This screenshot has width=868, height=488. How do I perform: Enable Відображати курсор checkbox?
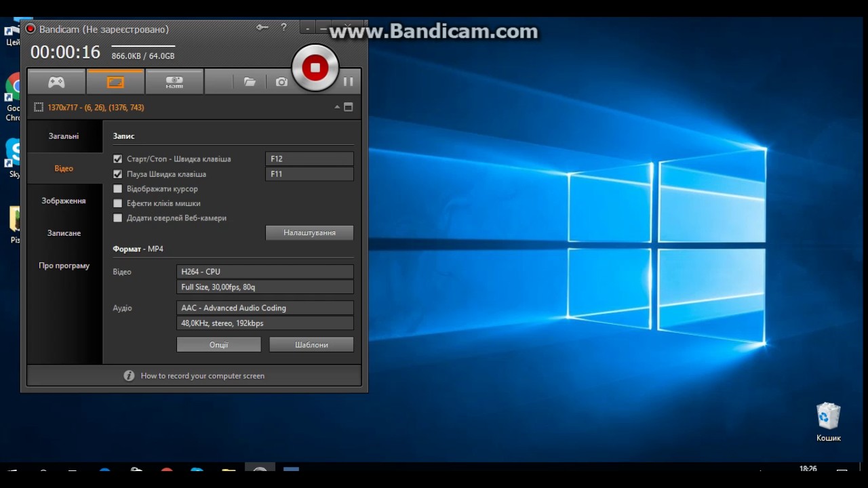click(117, 189)
